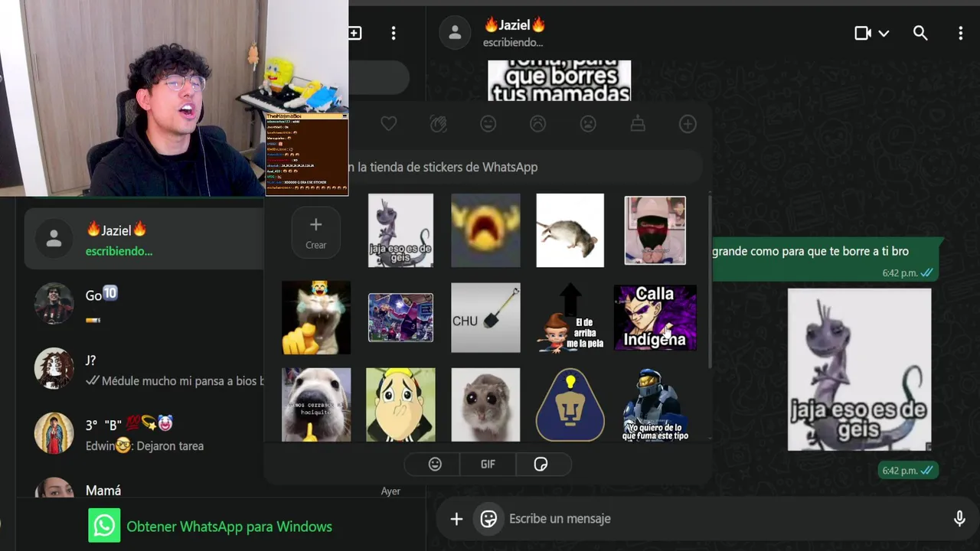Record a voice message with microphone
This screenshot has width=980, height=551.
click(x=959, y=519)
